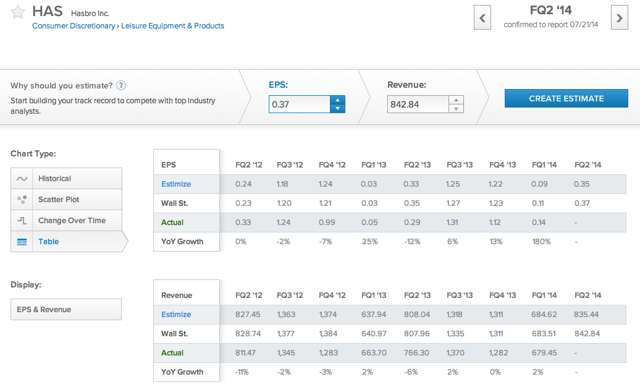Image resolution: width=640 pixels, height=387 pixels.
Task: Open the EPS & Revenue display dropdown
Action: coord(66,309)
